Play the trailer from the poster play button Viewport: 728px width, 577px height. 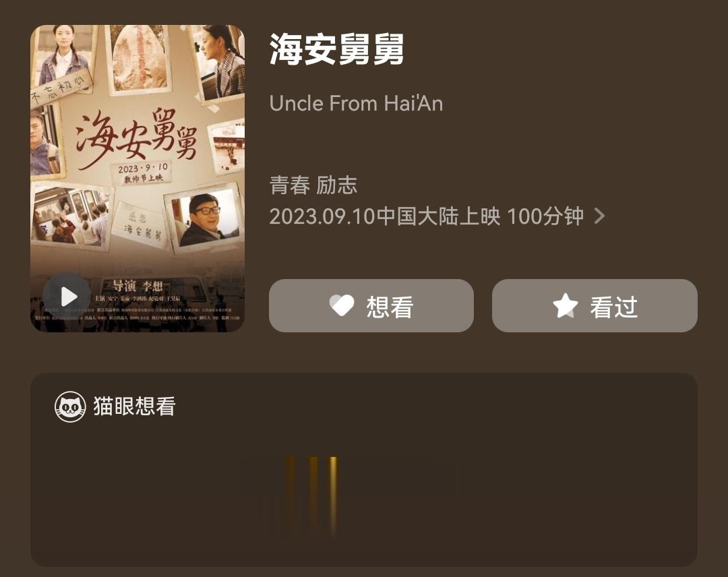(x=67, y=297)
